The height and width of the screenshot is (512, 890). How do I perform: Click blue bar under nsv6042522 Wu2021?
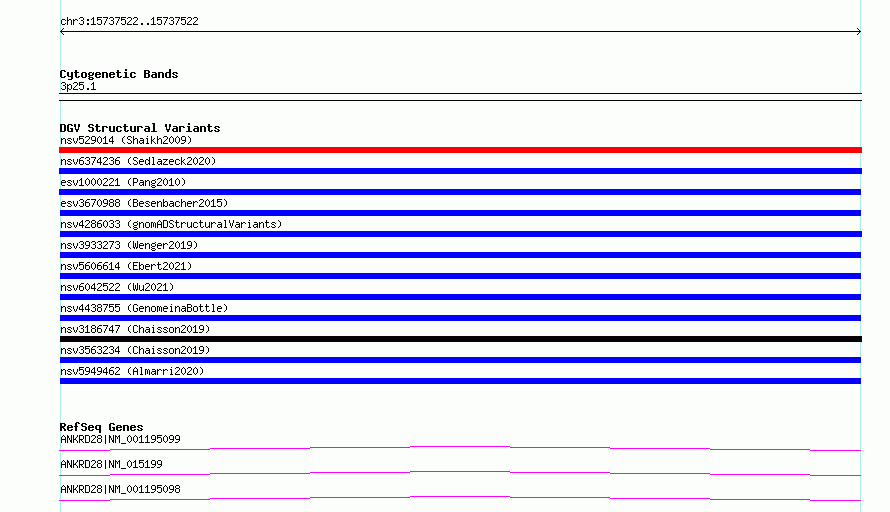(x=460, y=297)
